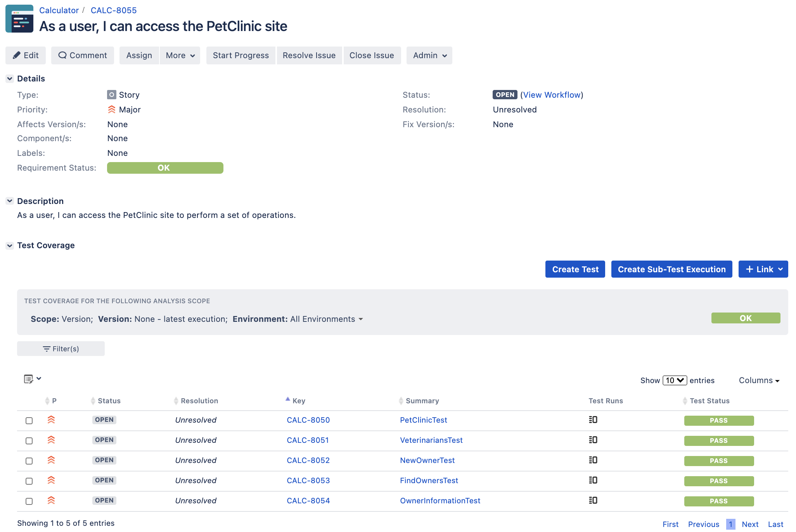The height and width of the screenshot is (532, 796).
Task: Sort by Resolution column header
Action: coord(196,401)
